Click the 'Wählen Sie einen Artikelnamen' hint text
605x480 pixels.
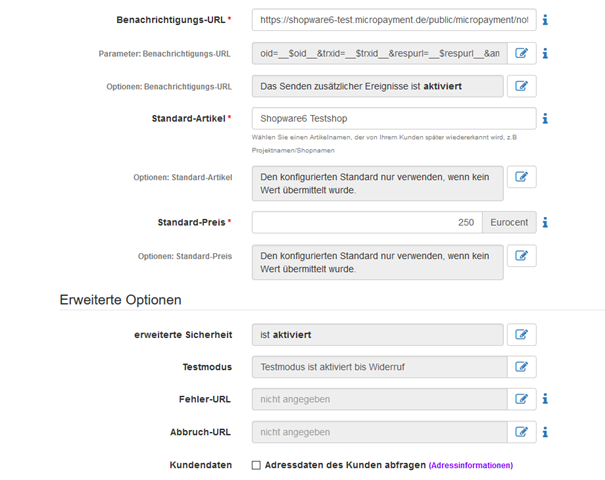pyautogui.click(x=384, y=144)
